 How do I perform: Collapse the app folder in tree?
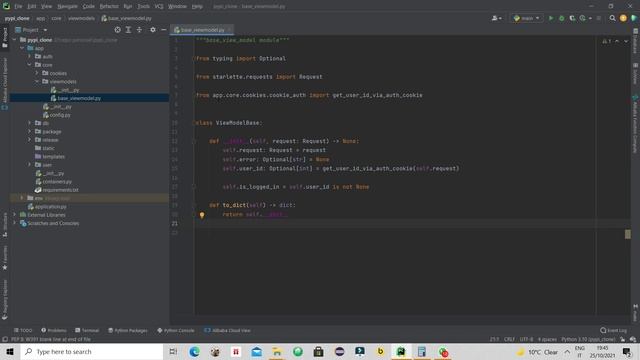[22, 48]
